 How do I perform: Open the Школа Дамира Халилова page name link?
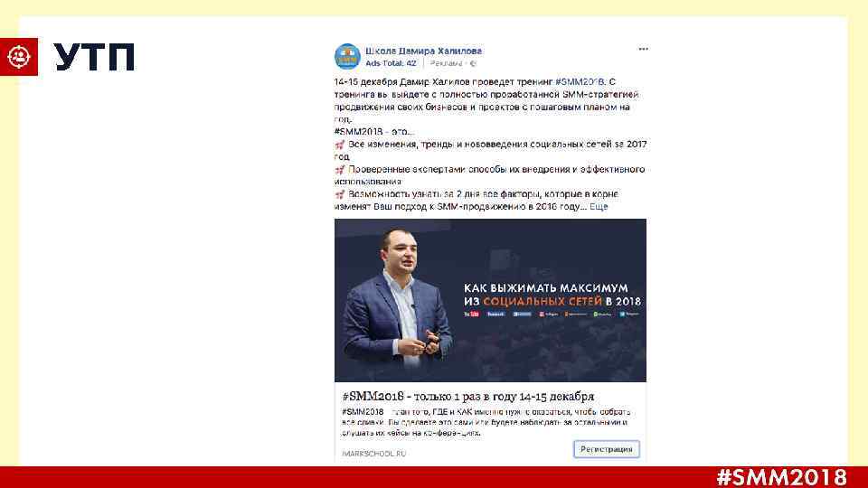tap(423, 51)
